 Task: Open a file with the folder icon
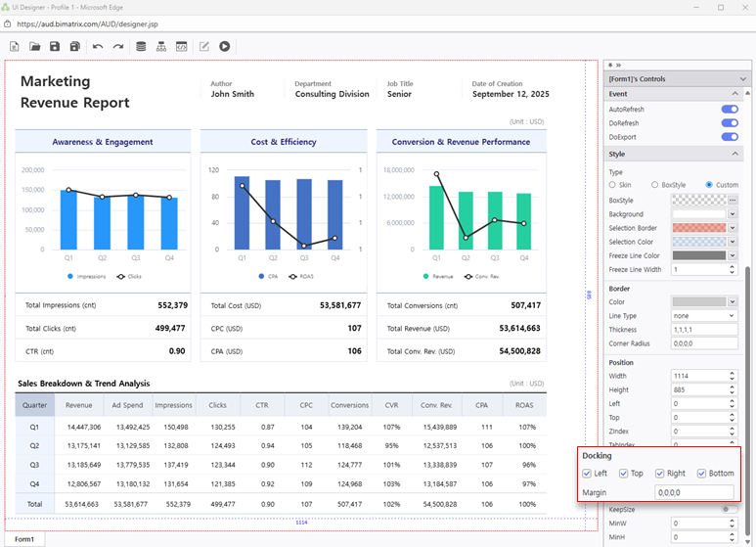point(35,46)
